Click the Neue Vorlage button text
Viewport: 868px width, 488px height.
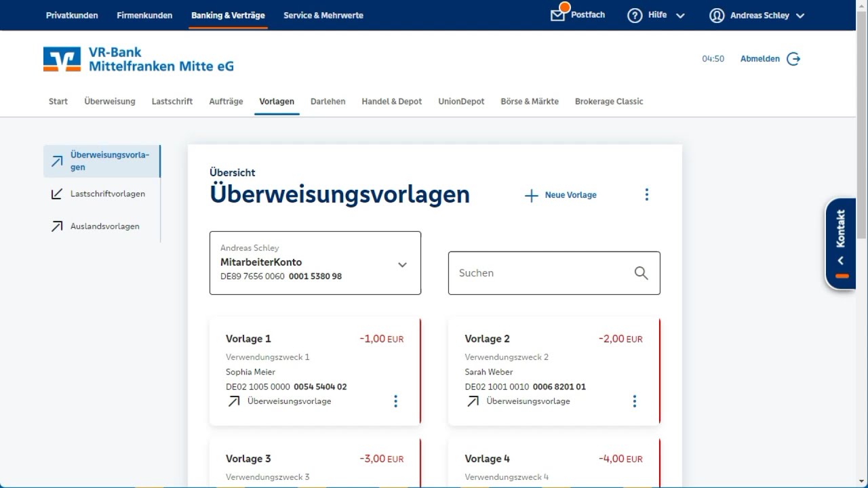[x=571, y=195]
